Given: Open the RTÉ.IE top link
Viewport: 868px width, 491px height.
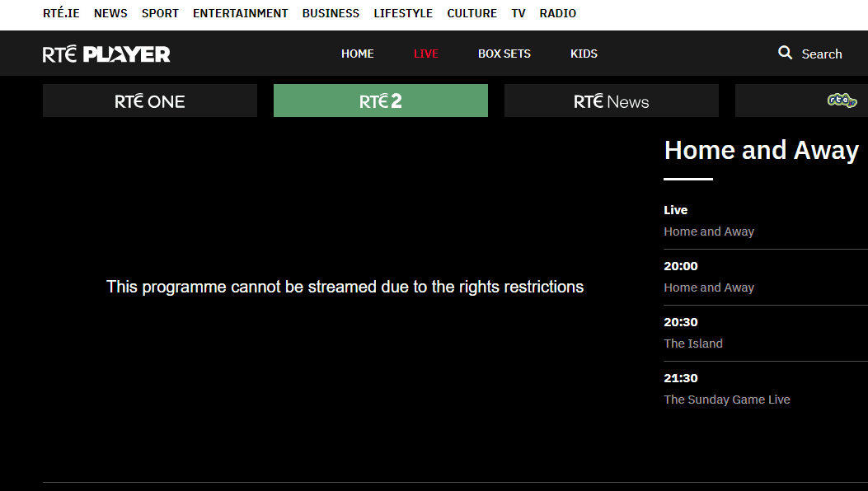Looking at the screenshot, I should [61, 13].
